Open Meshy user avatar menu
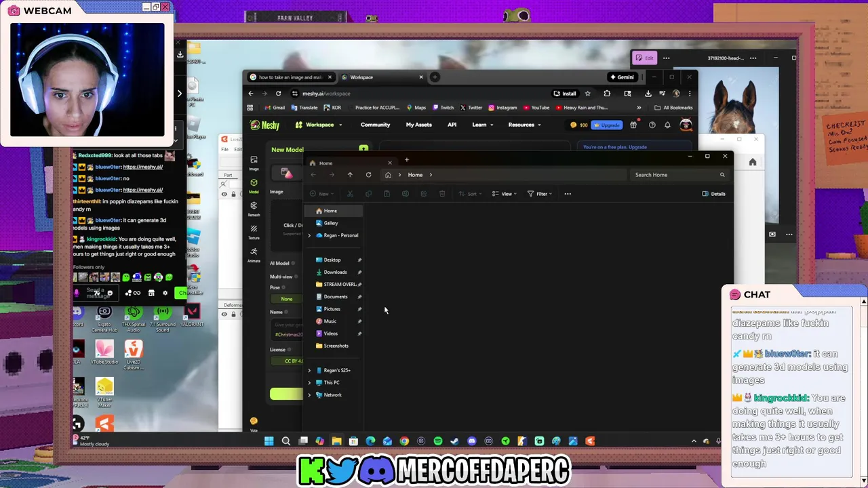The image size is (868, 488). coord(686,125)
